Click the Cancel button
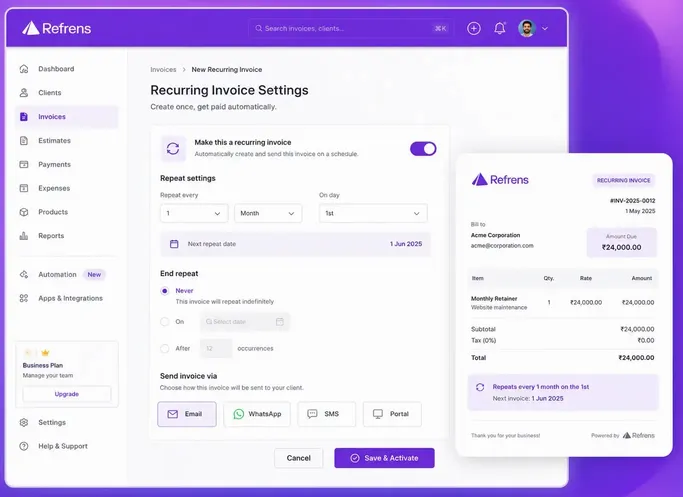The image size is (683, 497). point(298,458)
